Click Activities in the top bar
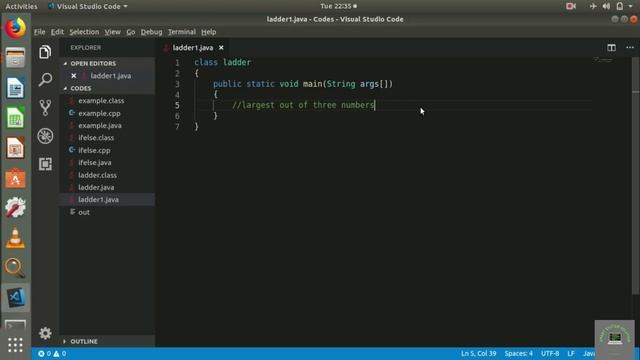Screen dimensions: 640x360 click(21, 6)
